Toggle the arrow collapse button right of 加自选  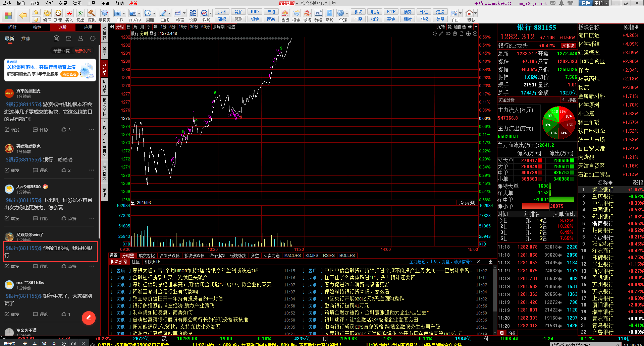pyautogui.click(x=470, y=27)
